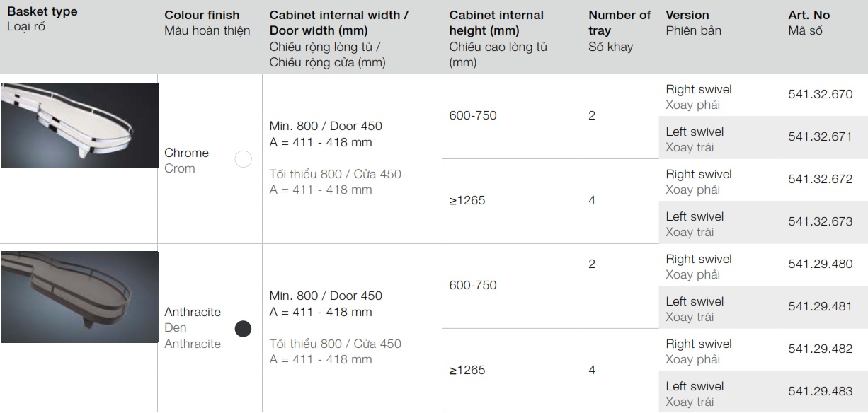868x413 pixels.
Task: Click article number 541.32.673
Action: [x=820, y=221]
